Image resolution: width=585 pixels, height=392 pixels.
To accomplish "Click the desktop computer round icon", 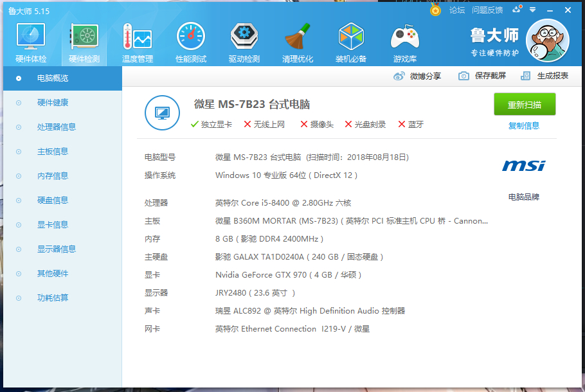I will point(162,112).
